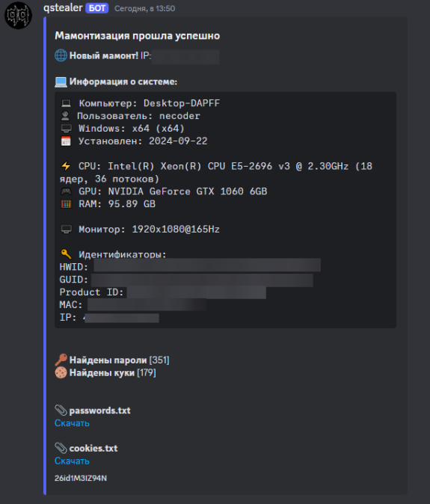Viewport: 430px width, 504px height.
Task: Click the embed title Мамонтизация прошла успешно
Action: 138,36
